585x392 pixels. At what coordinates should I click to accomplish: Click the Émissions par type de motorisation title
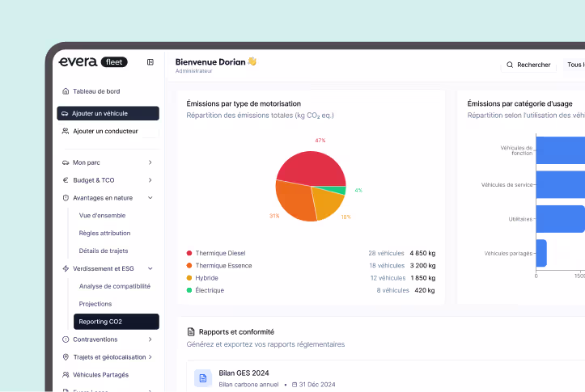[x=244, y=103]
